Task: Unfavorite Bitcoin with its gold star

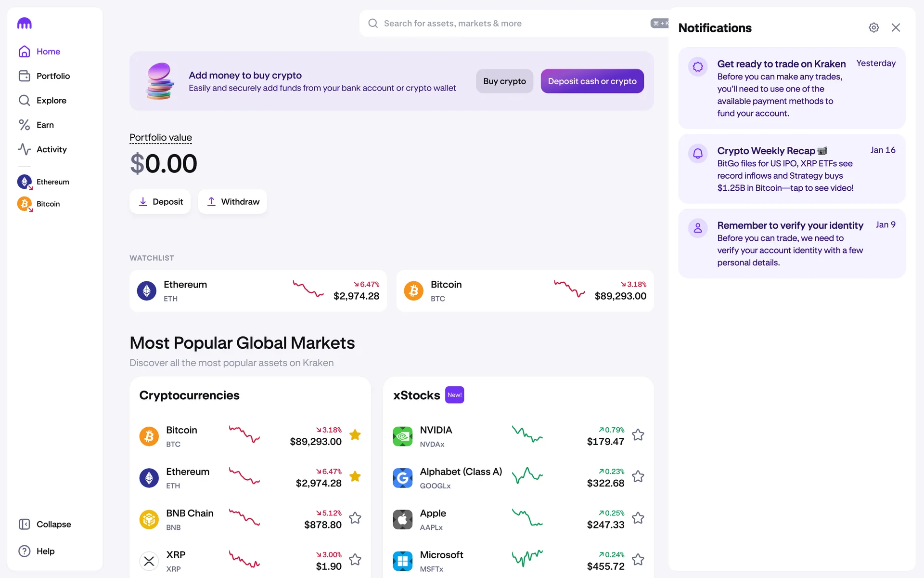Action: pyautogui.click(x=355, y=435)
